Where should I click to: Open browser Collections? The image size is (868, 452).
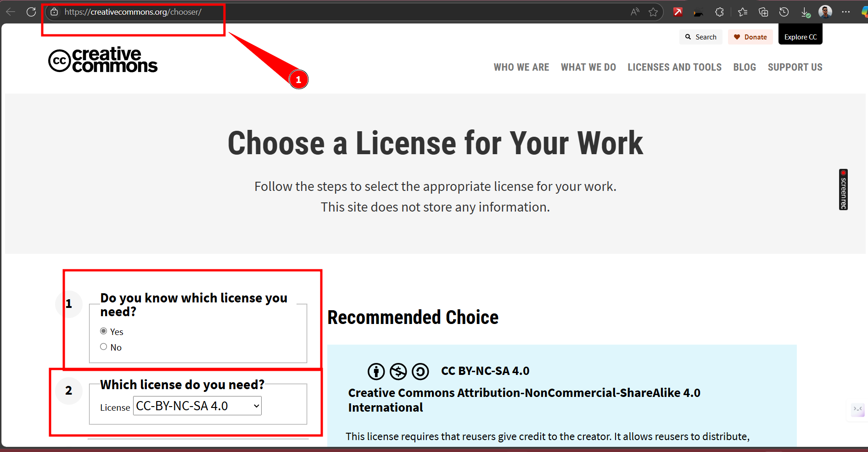pyautogui.click(x=763, y=12)
